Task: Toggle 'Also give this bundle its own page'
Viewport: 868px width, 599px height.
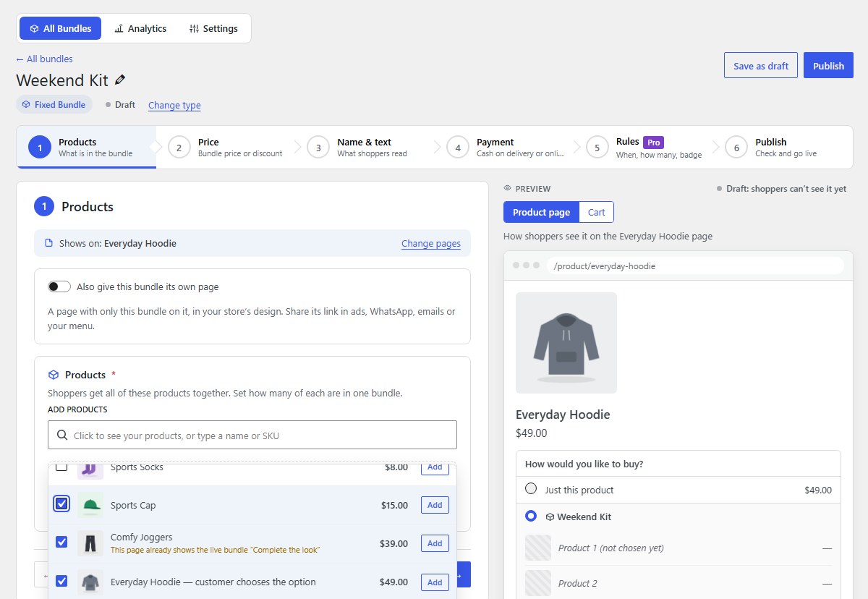Action: [59, 286]
